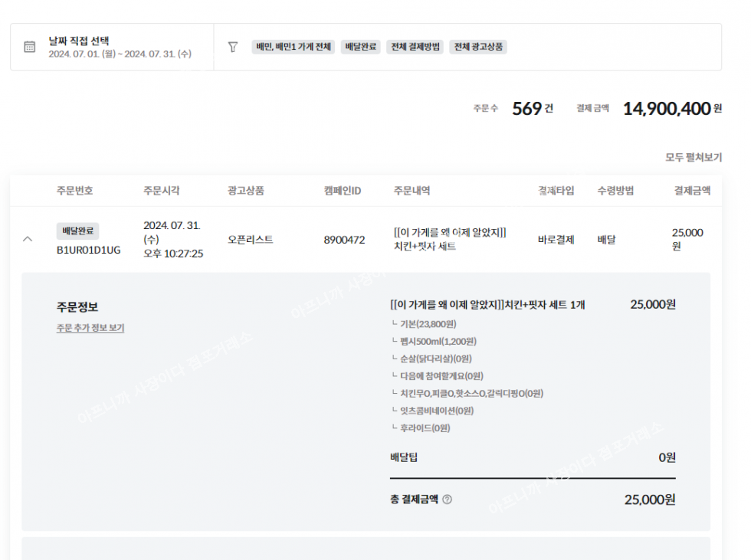Click the 주문번호 column header

click(75, 191)
